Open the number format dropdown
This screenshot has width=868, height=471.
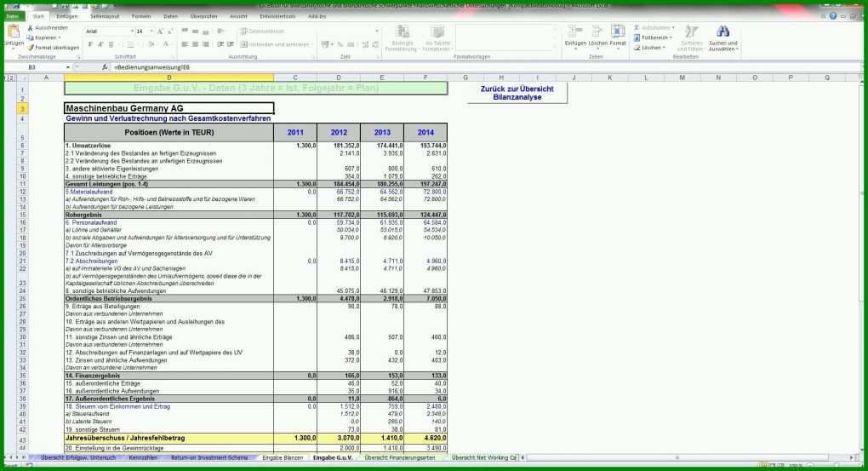point(377,32)
